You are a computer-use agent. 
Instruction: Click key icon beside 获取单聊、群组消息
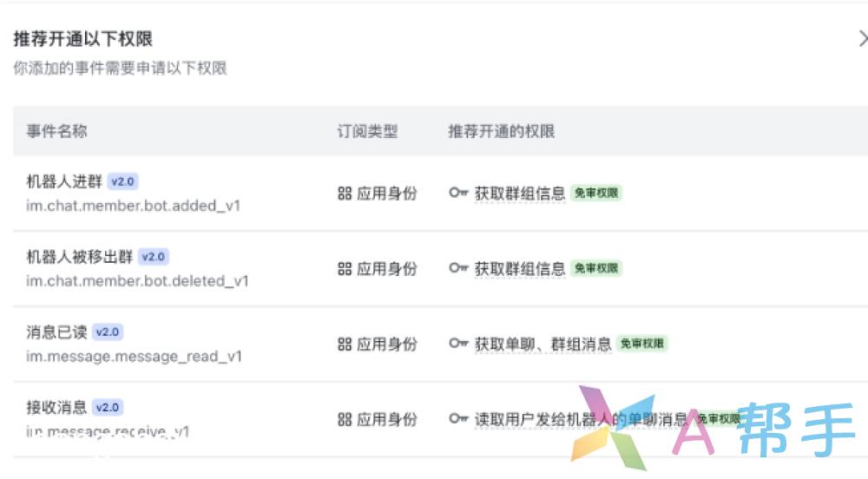458,344
